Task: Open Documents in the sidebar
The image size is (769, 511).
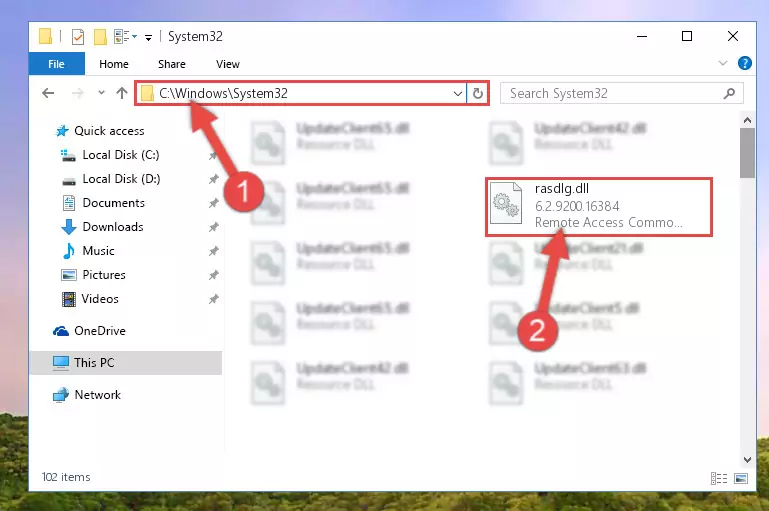Action: pos(113,203)
